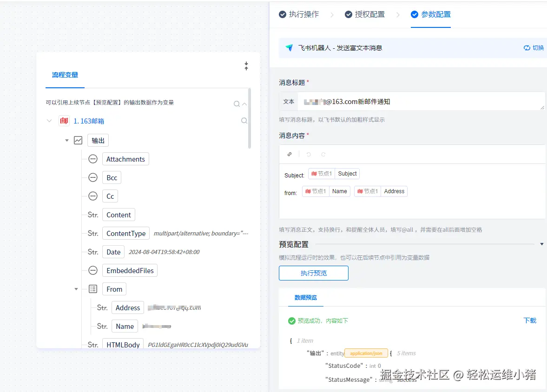
Task: Click the insert link icon in message editor
Action: (290, 154)
